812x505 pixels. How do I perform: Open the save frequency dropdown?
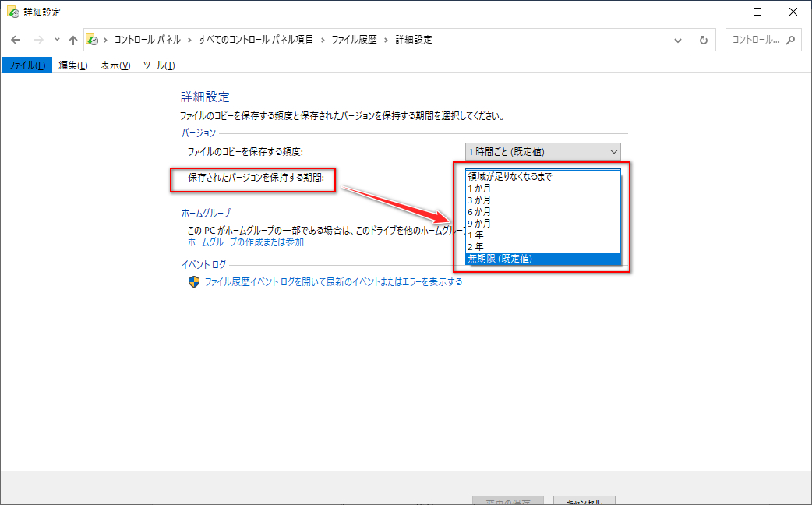(542, 151)
